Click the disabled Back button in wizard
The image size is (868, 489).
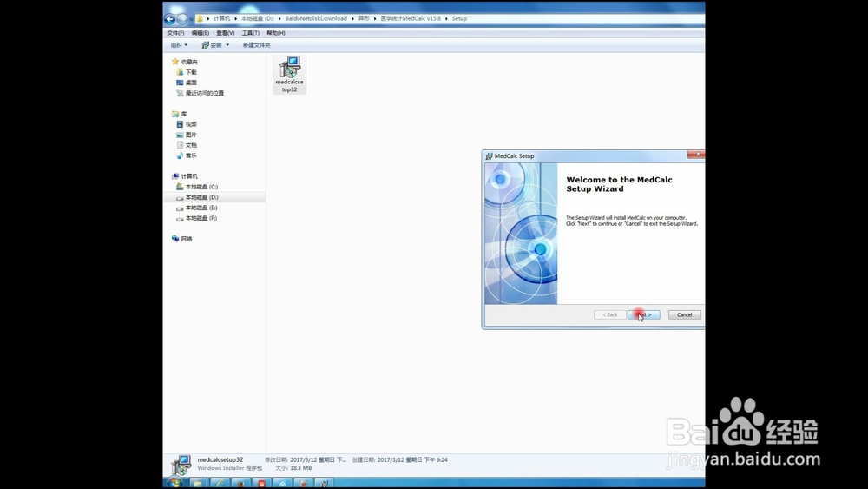610,314
